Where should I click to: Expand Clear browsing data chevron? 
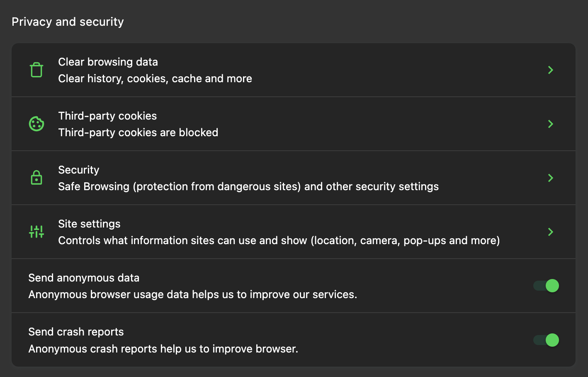click(551, 70)
